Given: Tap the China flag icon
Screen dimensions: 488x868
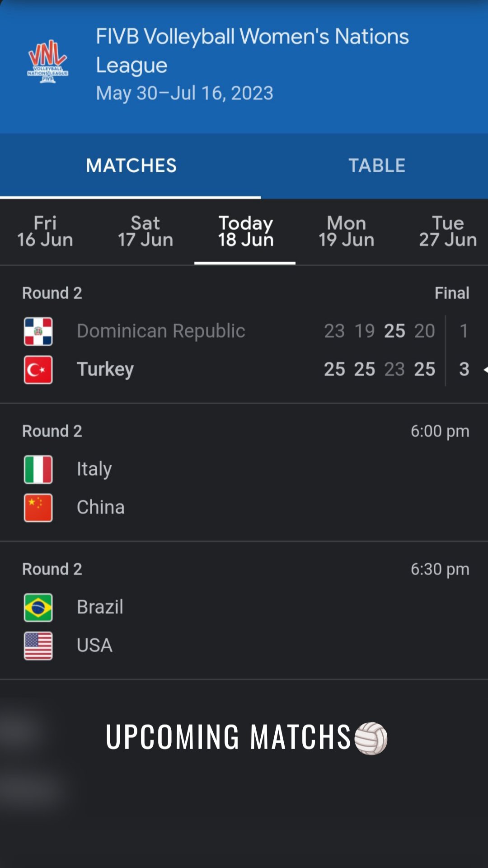Looking at the screenshot, I should 38,508.
